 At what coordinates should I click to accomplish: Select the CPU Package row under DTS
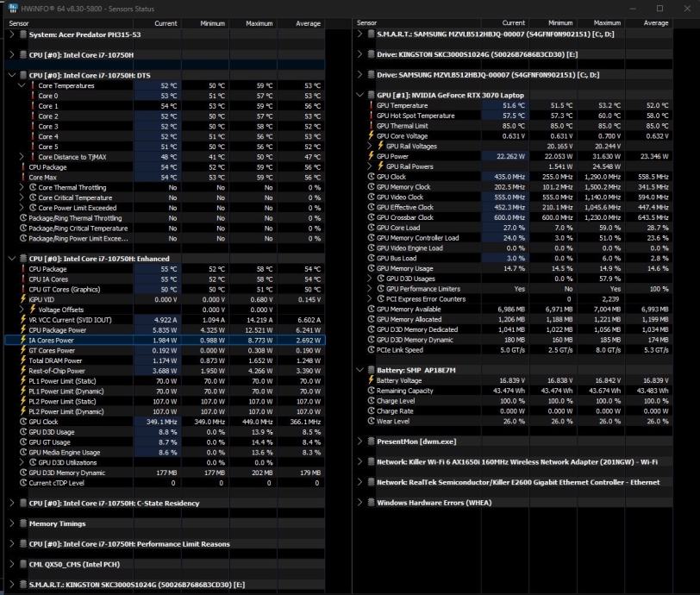(165, 167)
